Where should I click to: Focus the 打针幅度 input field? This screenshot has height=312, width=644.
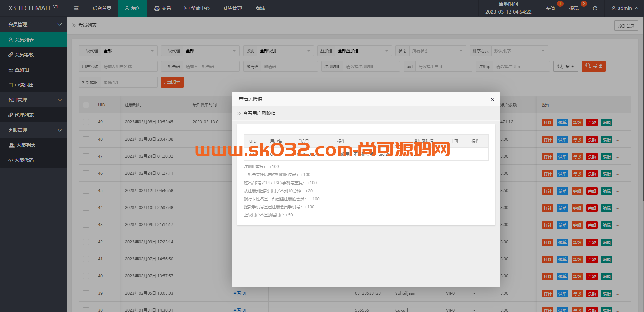point(129,82)
